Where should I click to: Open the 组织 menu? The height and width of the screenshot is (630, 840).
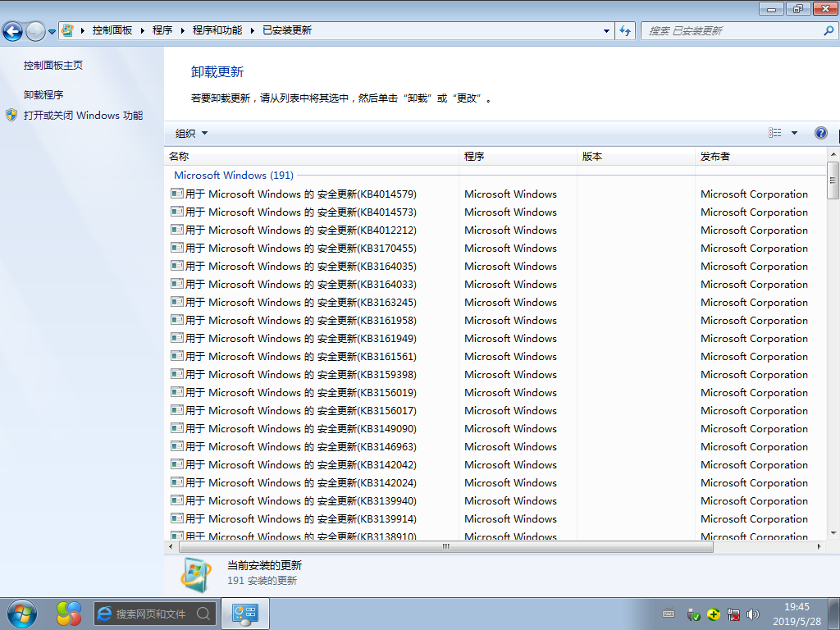pos(191,134)
